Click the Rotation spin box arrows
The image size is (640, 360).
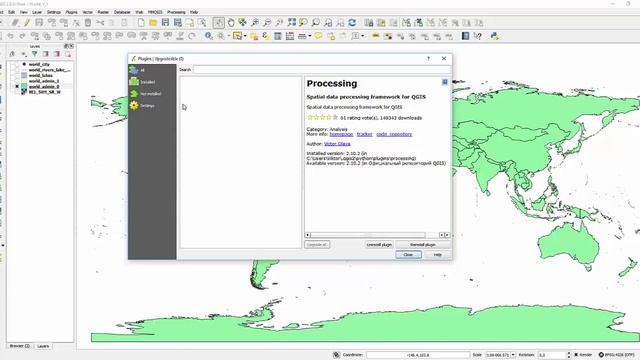tap(569, 355)
